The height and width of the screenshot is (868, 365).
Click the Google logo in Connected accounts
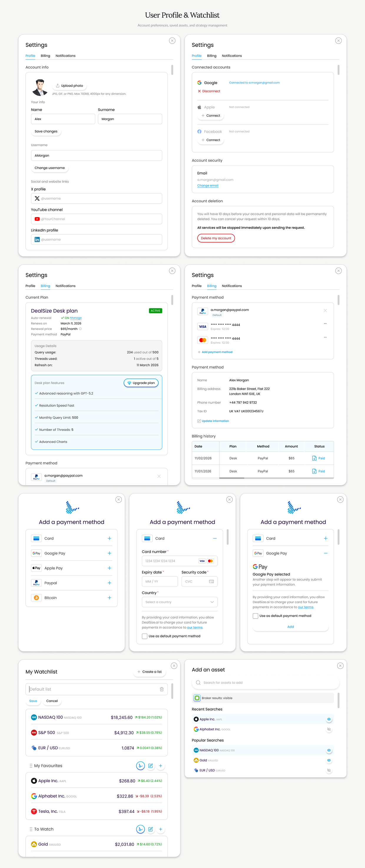(199, 82)
